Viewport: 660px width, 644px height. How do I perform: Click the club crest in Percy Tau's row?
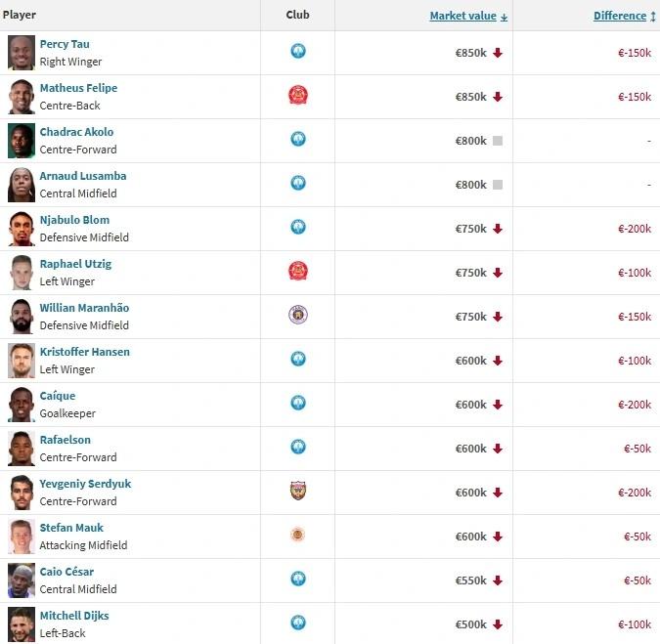pyautogui.click(x=298, y=52)
